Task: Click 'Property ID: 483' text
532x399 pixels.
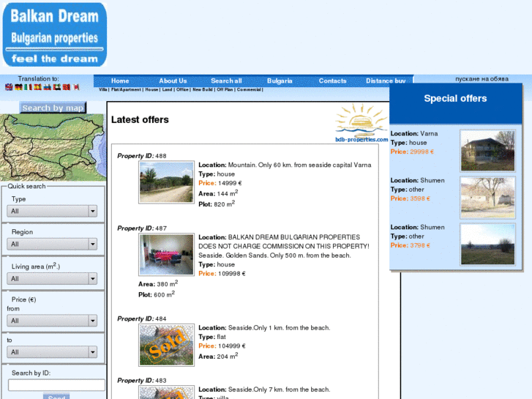Action: pos(142,380)
